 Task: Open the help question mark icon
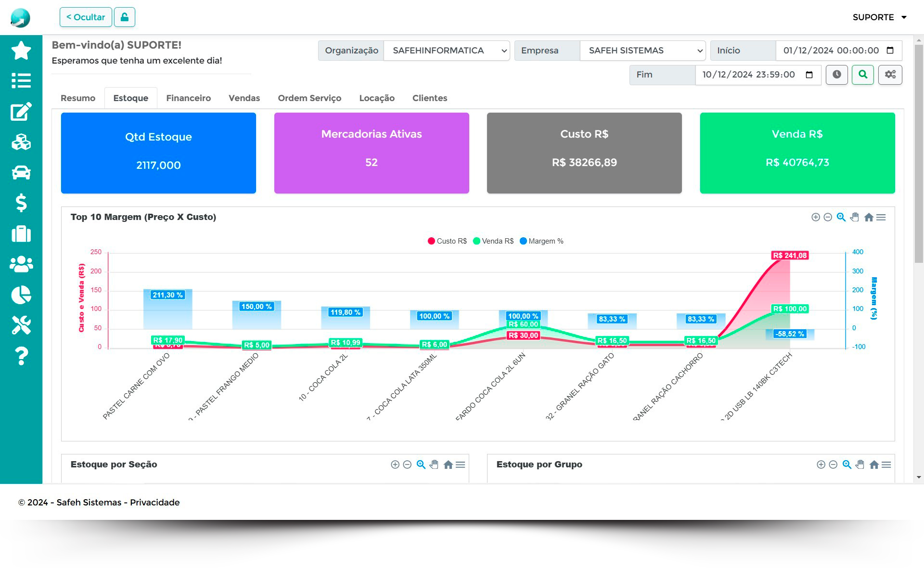(x=21, y=356)
